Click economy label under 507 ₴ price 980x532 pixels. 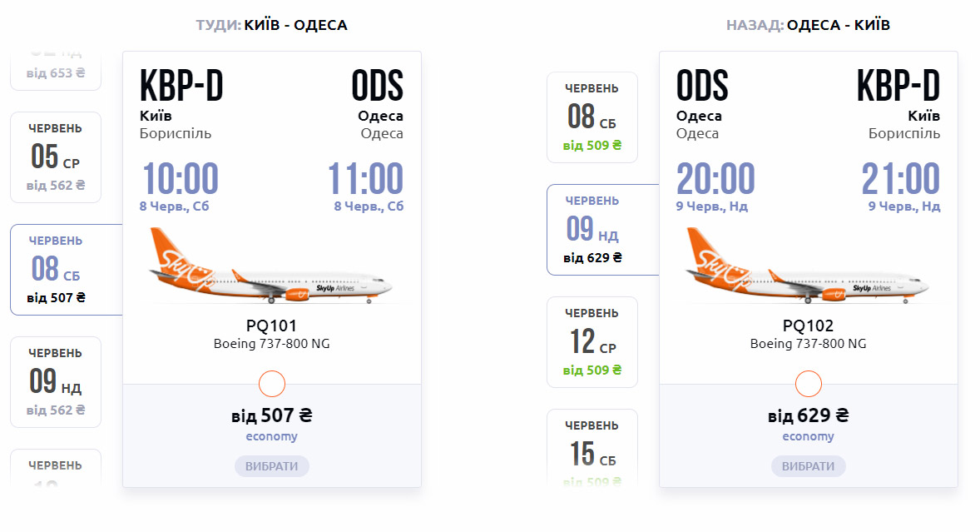(272, 436)
